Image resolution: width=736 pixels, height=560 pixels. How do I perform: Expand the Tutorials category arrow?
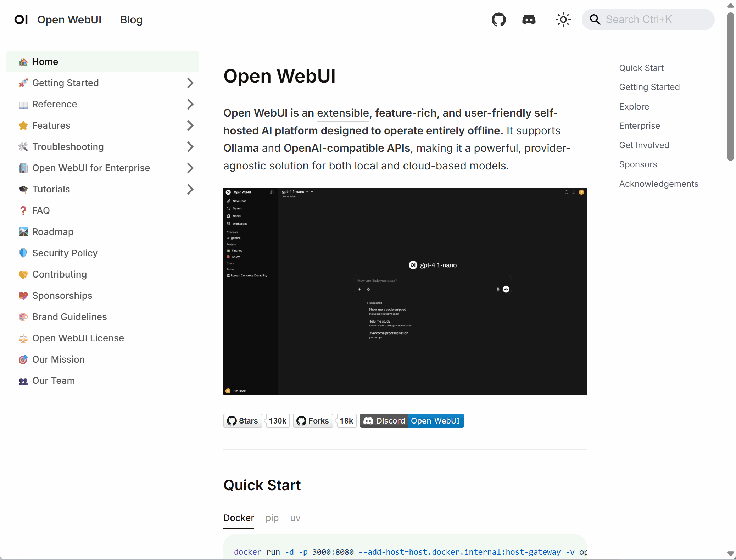click(x=190, y=189)
